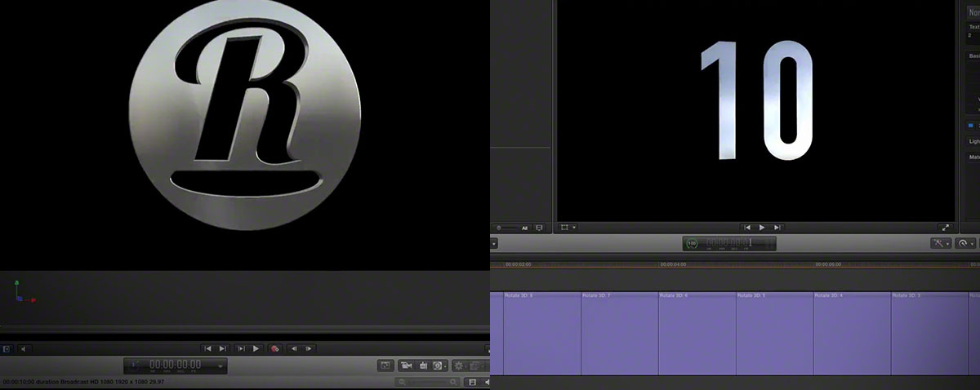Click the far-left panel icon beside the mute button
Screen dimensions: 980x390
pos(7,349)
